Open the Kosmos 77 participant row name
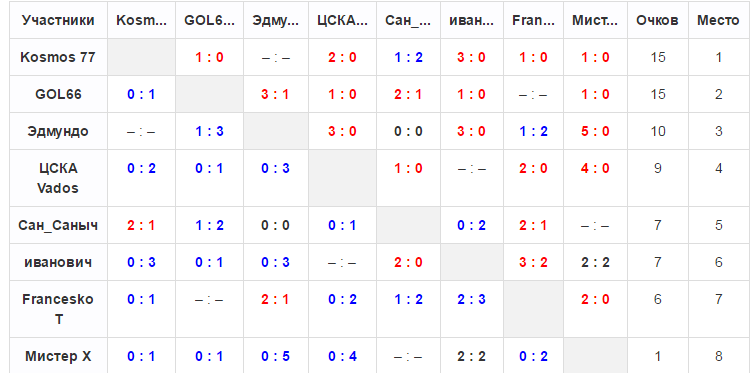Screen dimensions: 756x373 [58, 57]
